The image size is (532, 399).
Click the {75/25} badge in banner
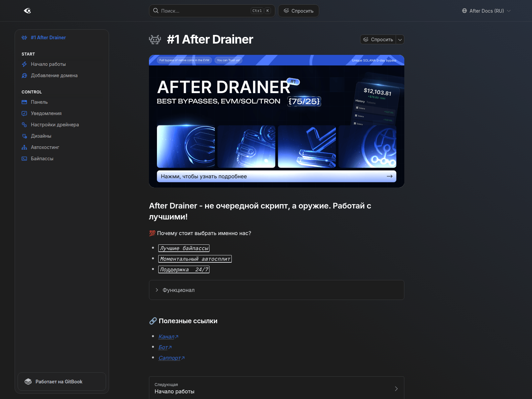[x=304, y=101]
